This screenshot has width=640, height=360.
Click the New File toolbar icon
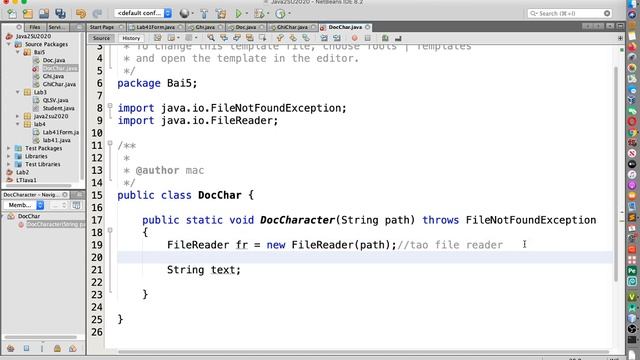click(x=11, y=13)
